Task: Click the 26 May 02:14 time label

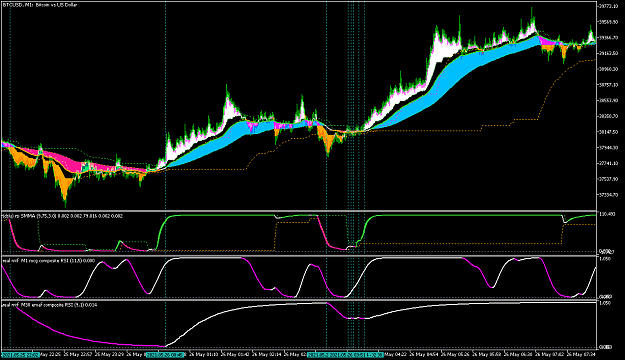Action: click(267, 354)
